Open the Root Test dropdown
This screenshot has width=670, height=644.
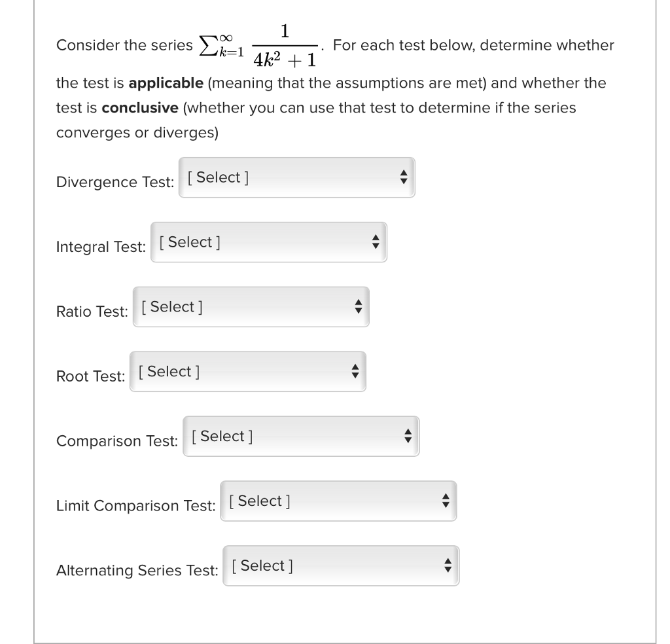(247, 371)
